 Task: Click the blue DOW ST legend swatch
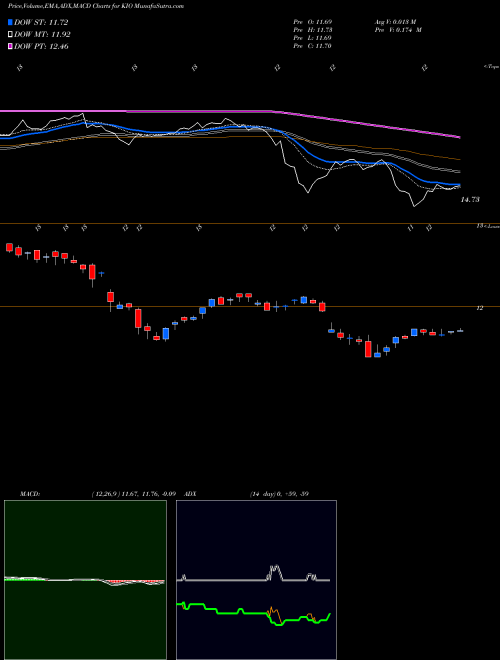[x=10, y=22]
